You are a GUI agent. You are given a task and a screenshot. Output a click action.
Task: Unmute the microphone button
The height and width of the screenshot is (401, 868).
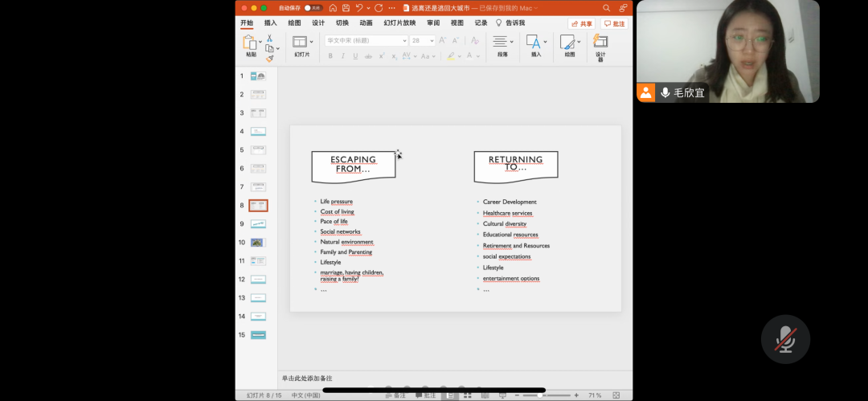tap(784, 339)
